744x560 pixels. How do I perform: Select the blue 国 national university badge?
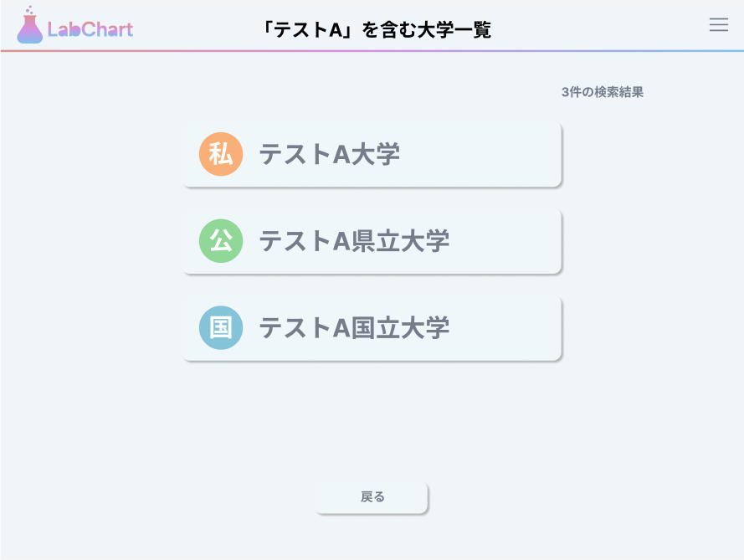219,327
